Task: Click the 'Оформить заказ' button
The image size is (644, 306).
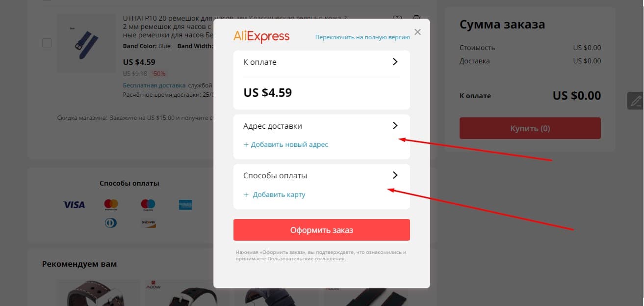Action: pyautogui.click(x=322, y=230)
